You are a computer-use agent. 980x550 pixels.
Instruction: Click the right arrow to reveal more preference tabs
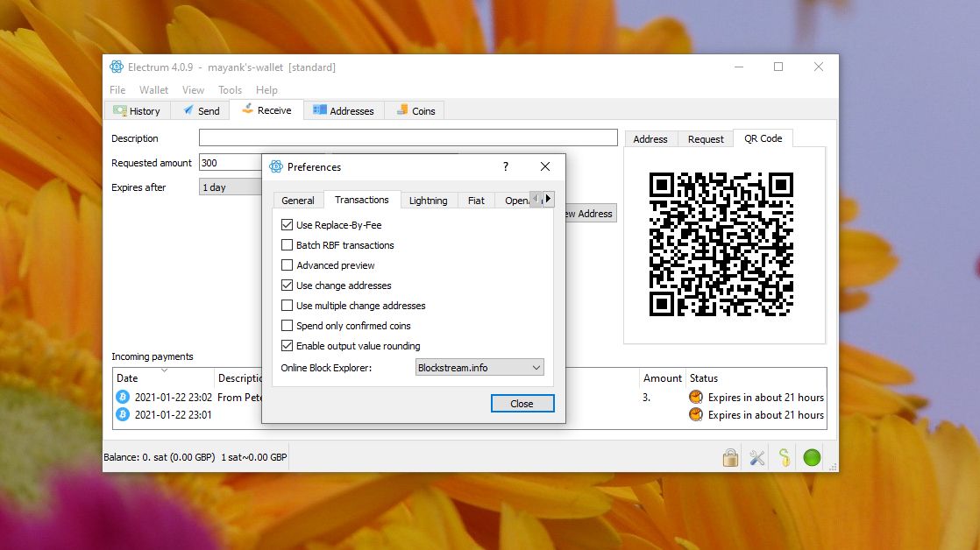(549, 199)
